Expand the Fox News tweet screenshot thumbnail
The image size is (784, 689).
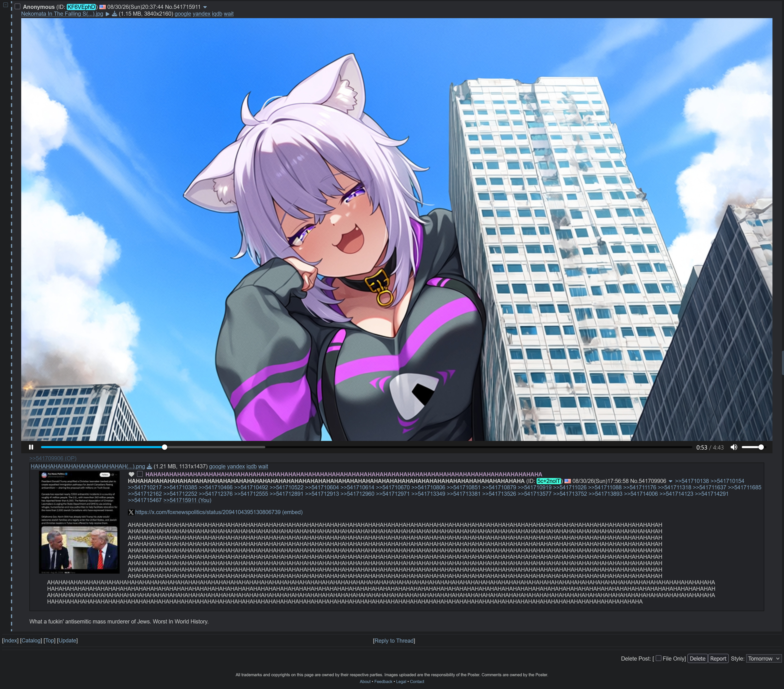(x=79, y=523)
